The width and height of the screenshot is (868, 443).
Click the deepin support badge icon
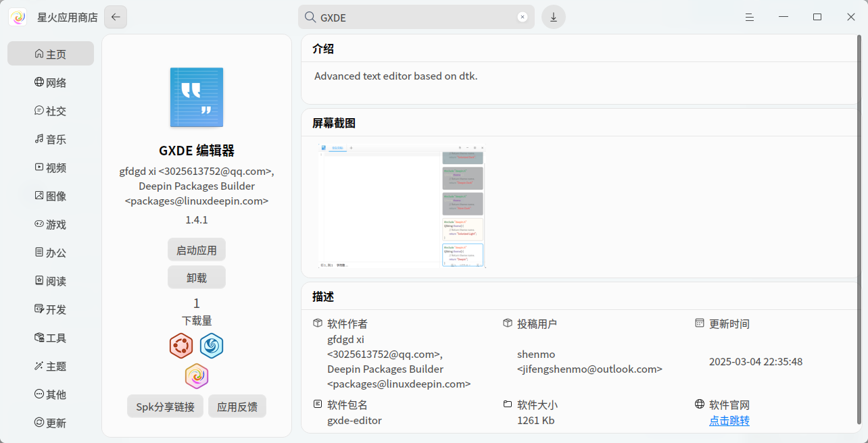click(212, 346)
